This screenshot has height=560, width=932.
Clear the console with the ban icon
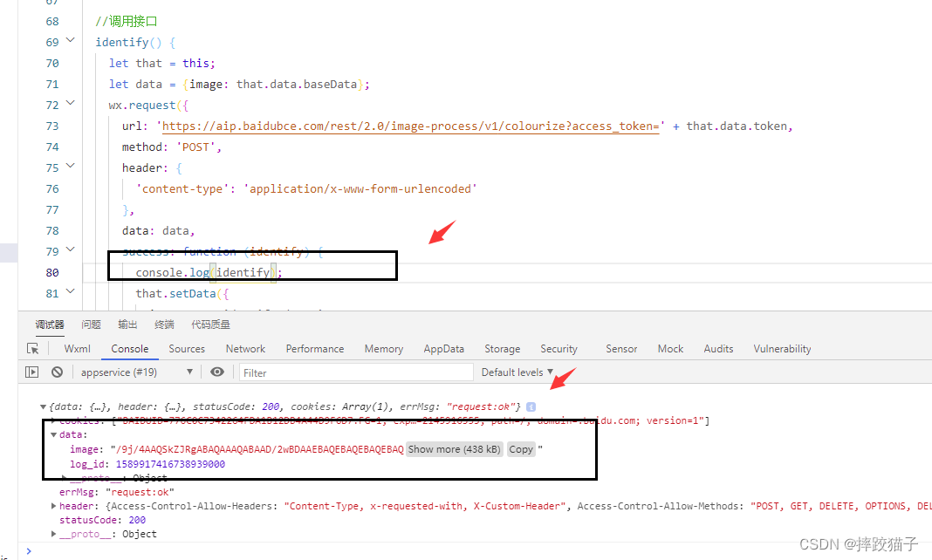[x=57, y=372]
